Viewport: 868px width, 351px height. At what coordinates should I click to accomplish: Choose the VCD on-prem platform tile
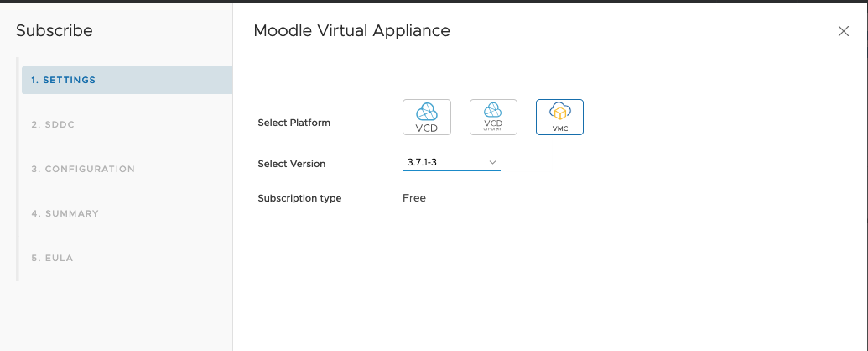(x=493, y=117)
